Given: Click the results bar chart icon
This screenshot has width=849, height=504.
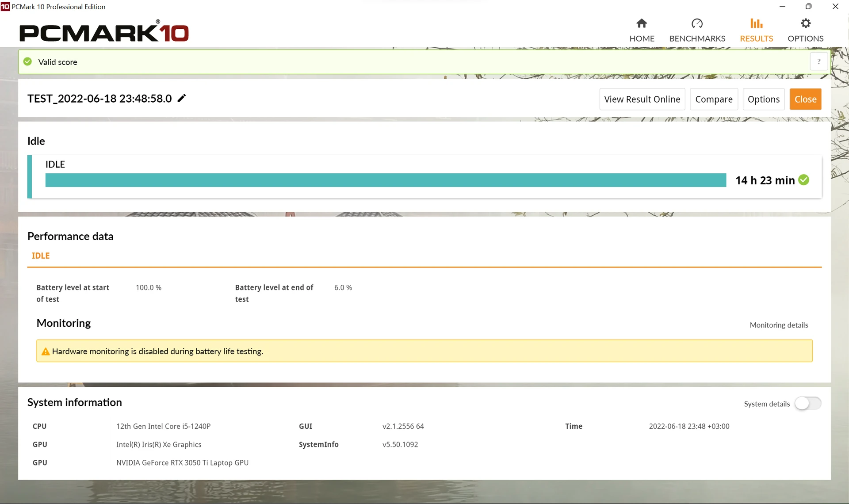Looking at the screenshot, I should point(756,23).
